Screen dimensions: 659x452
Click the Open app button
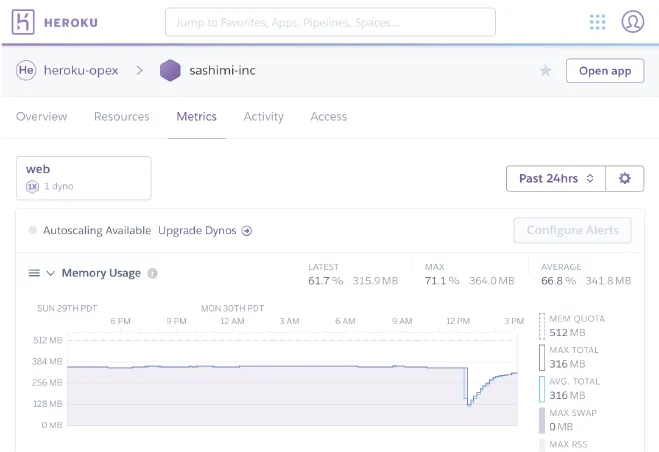pos(604,71)
